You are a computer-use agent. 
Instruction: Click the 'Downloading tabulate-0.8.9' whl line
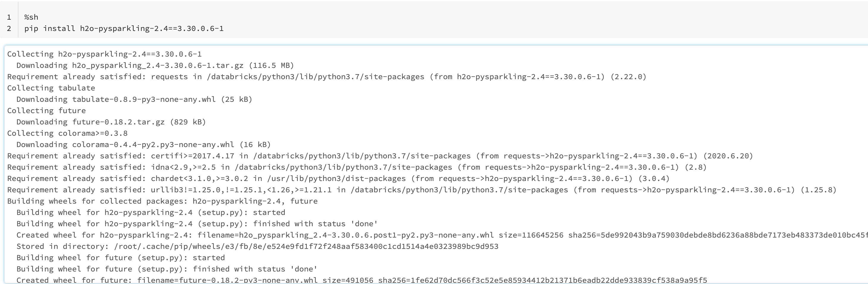click(x=134, y=99)
